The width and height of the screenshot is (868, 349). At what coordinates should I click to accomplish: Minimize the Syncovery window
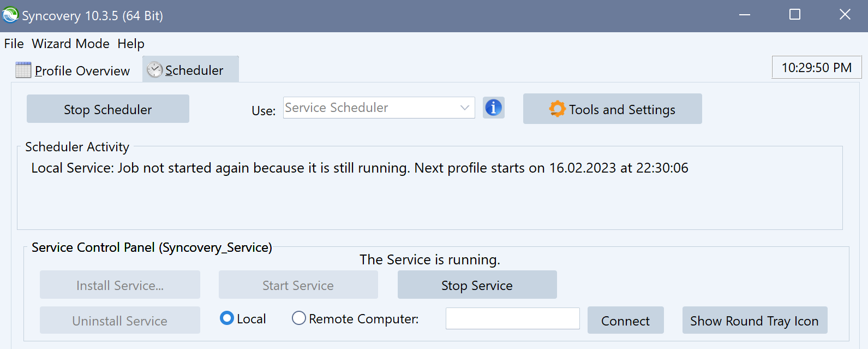745,15
